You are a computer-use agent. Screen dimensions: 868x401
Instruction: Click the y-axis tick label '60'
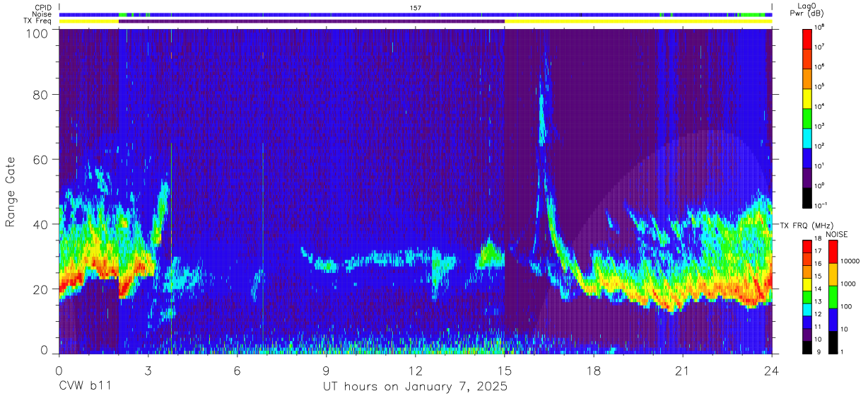[41, 159]
